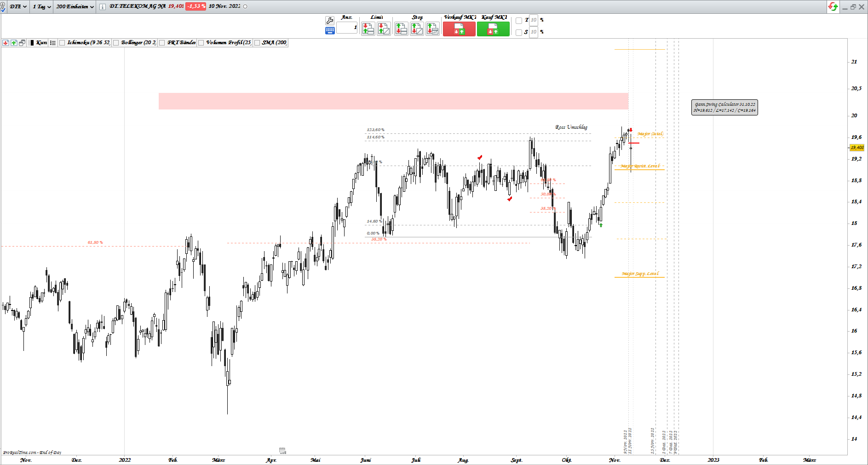
Task: Open the blue keyboard shortcuts icon
Action: (x=329, y=30)
